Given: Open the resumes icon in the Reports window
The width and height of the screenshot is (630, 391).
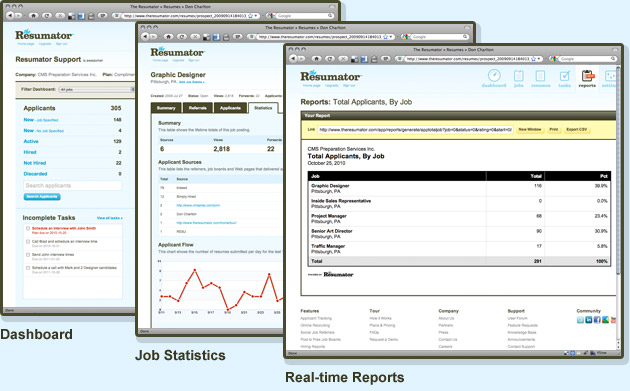Looking at the screenshot, I should [x=540, y=78].
